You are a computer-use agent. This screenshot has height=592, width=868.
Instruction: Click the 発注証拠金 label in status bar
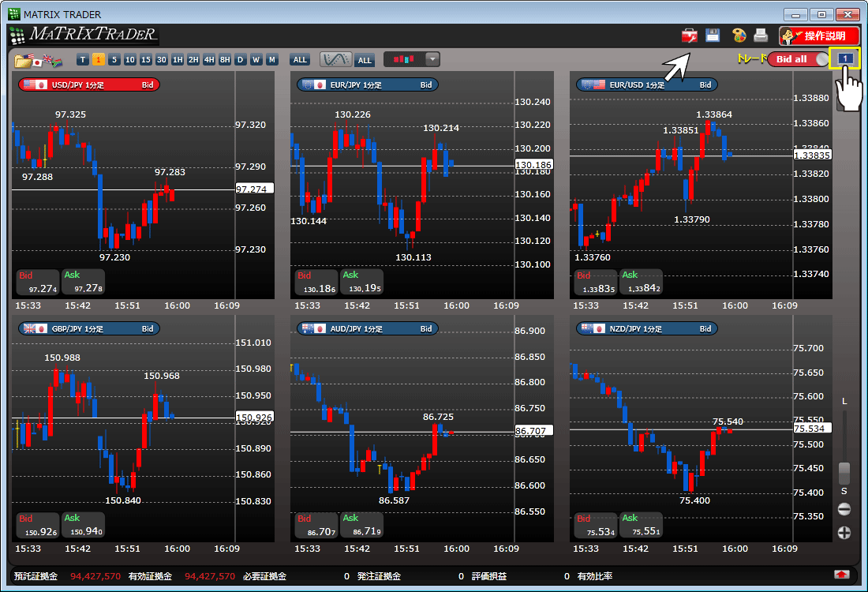coord(379,576)
